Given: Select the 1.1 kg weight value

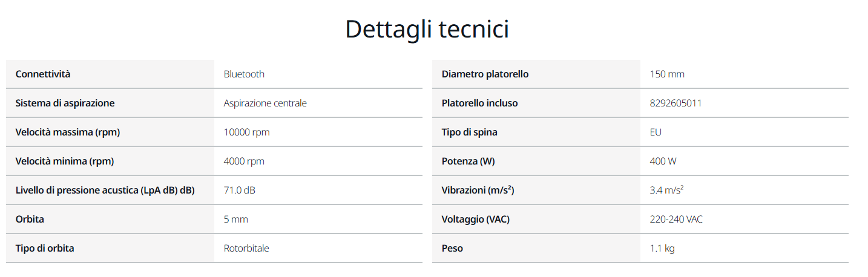Looking at the screenshot, I should click(x=662, y=249).
